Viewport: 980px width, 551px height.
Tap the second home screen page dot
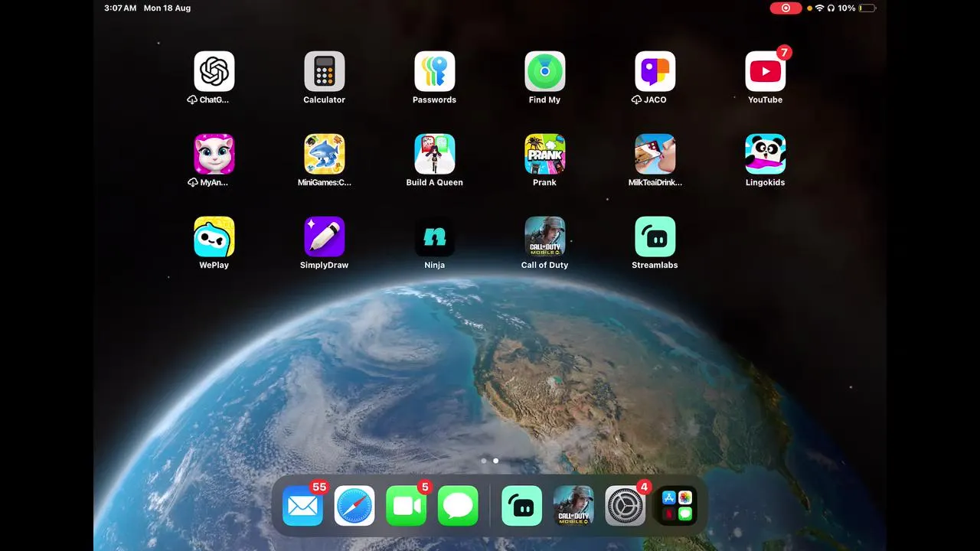pos(496,461)
